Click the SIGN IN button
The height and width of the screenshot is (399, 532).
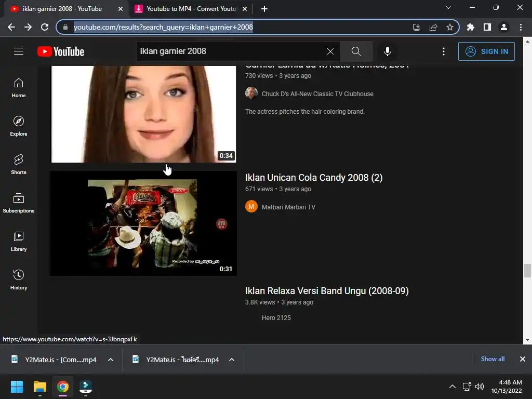tap(486, 51)
